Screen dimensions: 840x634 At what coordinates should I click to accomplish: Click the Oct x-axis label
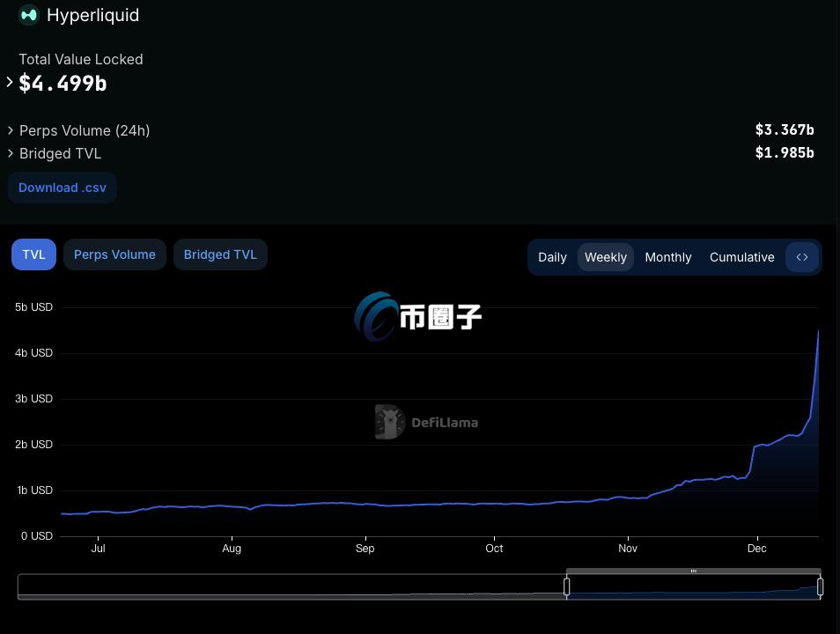point(494,549)
